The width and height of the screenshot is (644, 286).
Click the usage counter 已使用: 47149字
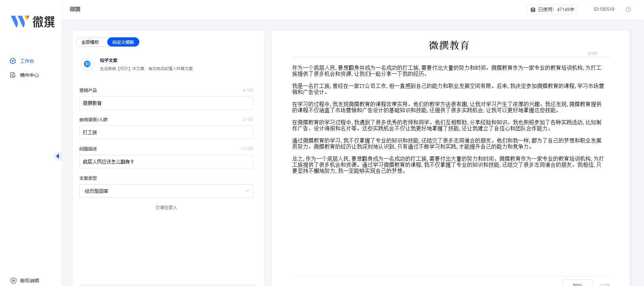point(552,9)
